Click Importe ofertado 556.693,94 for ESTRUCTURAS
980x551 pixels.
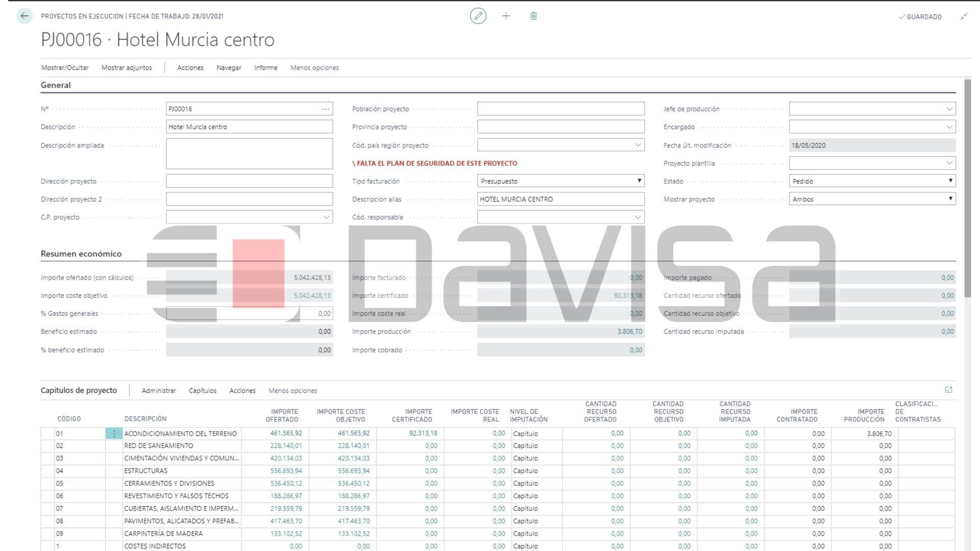pyautogui.click(x=286, y=471)
